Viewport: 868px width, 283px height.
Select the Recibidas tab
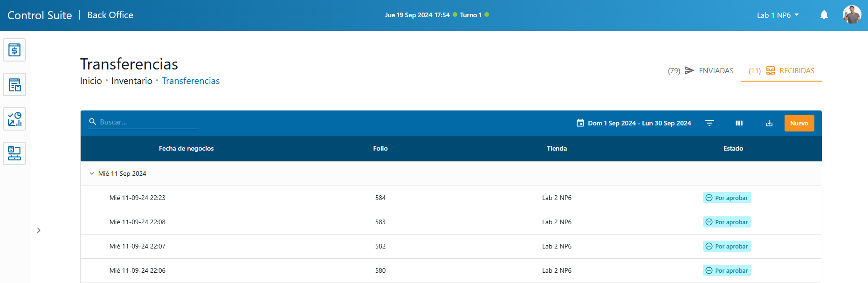(782, 71)
